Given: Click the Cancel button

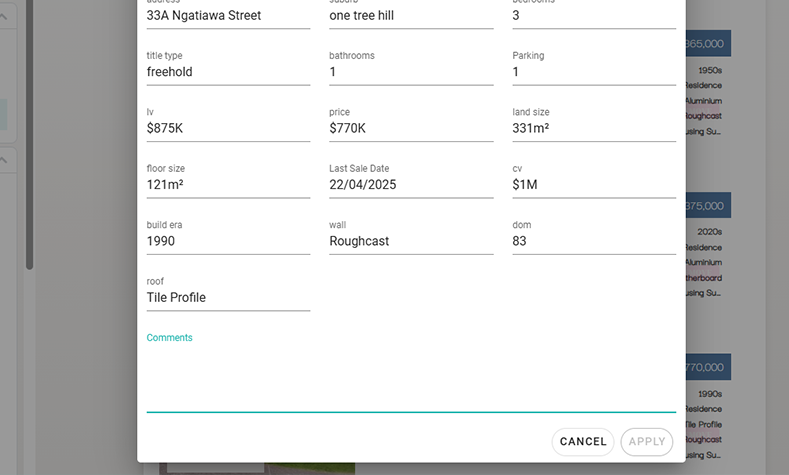Looking at the screenshot, I should coord(582,442).
